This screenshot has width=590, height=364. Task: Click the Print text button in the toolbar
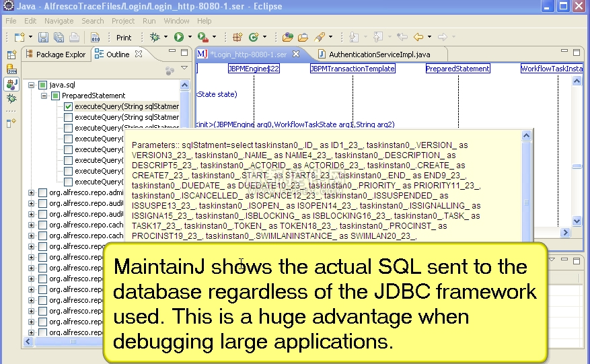tap(124, 38)
